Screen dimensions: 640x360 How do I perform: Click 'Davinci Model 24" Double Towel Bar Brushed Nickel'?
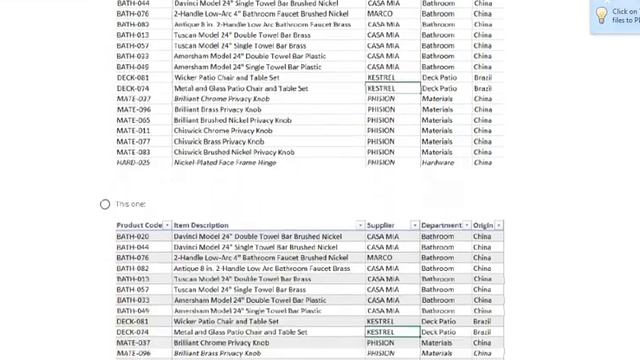click(x=258, y=237)
